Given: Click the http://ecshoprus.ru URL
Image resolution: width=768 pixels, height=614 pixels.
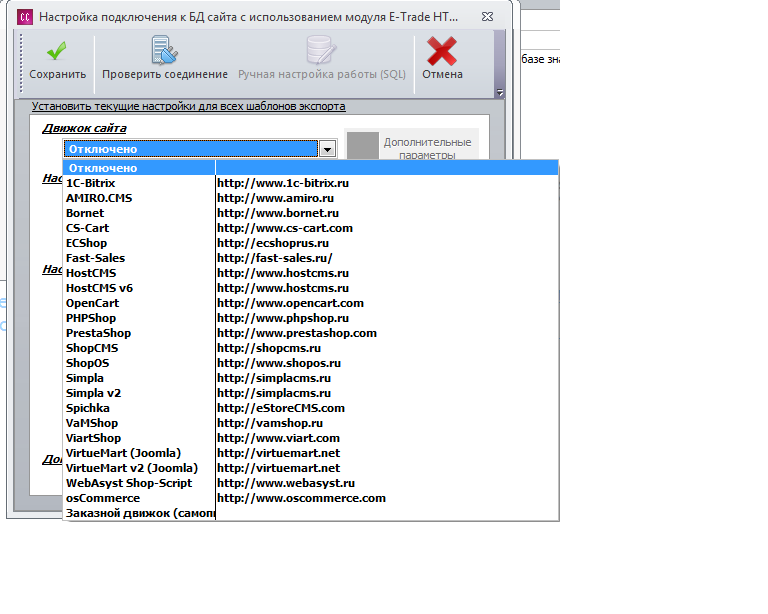Looking at the screenshot, I should pos(273,243).
